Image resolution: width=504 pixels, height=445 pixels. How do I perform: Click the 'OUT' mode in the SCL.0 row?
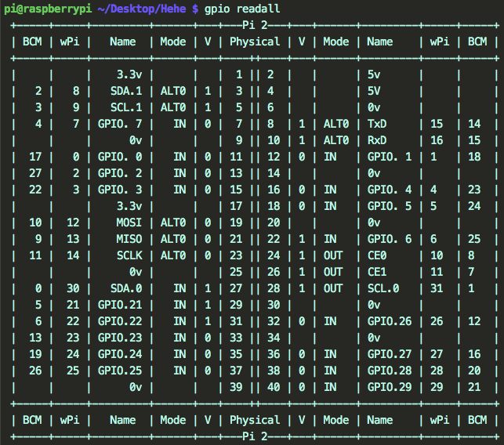click(x=333, y=288)
